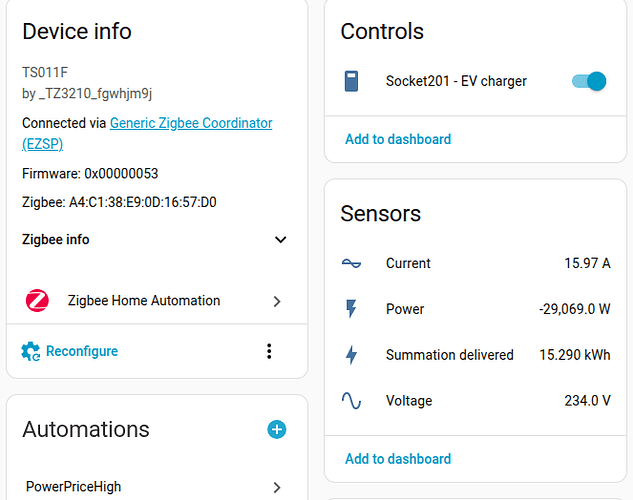633x500 pixels.
Task: Click Add to dashboard under Controls
Action: tap(398, 139)
